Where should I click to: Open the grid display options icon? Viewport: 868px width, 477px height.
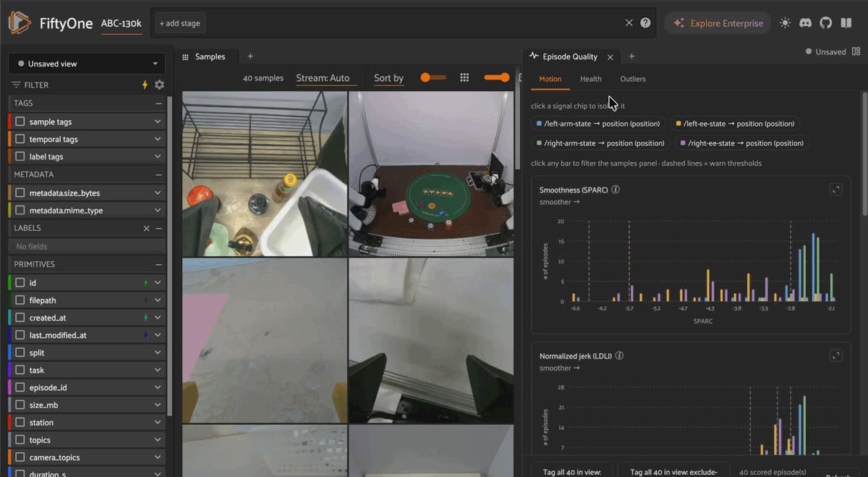pos(465,77)
